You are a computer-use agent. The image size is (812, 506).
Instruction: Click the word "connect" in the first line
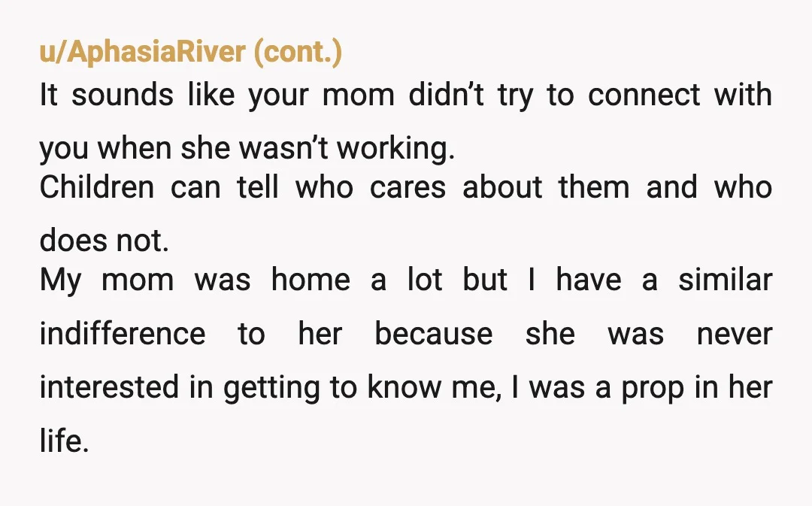pyautogui.click(x=644, y=95)
